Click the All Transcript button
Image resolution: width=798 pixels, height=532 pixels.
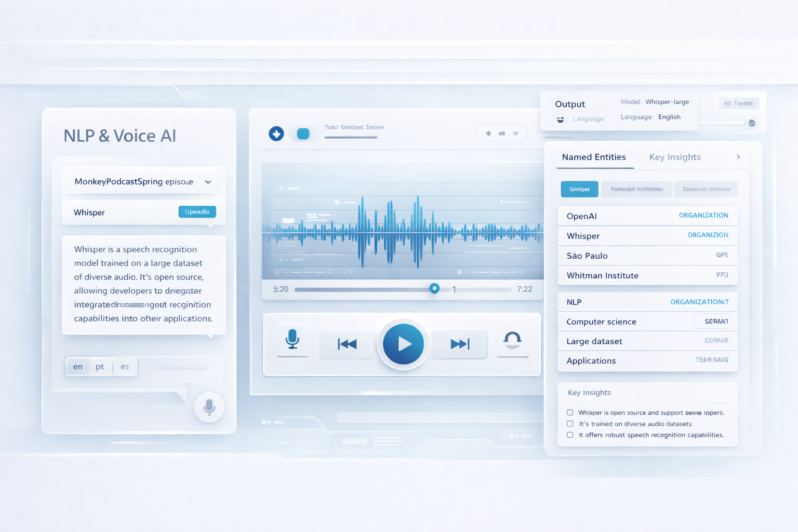(738, 103)
